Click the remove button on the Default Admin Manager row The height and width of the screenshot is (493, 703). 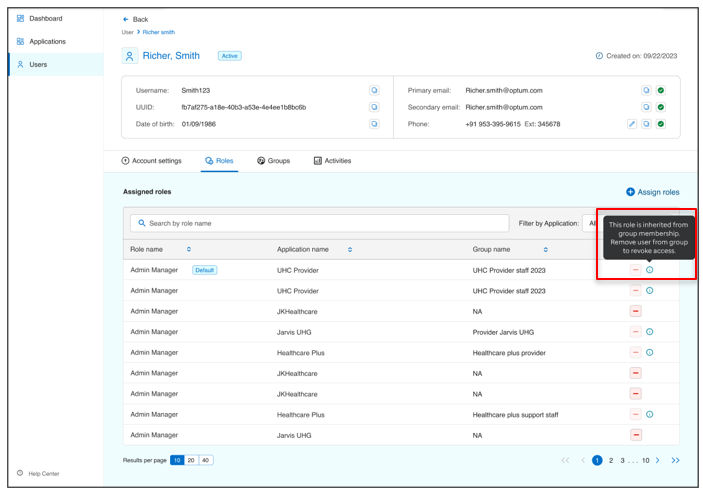pyautogui.click(x=635, y=270)
